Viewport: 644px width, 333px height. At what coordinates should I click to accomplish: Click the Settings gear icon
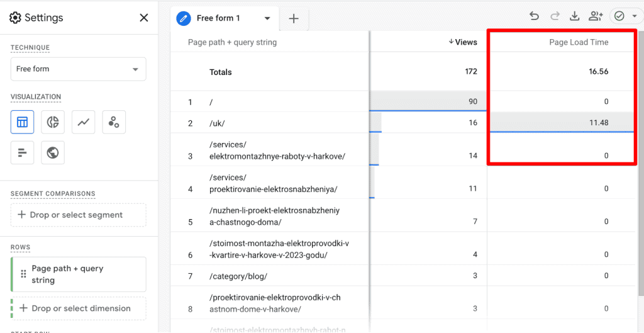click(x=15, y=18)
